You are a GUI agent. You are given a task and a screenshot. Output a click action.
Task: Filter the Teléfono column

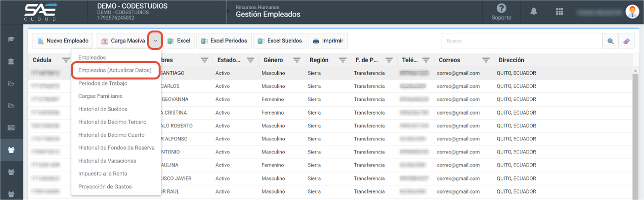(x=426, y=60)
